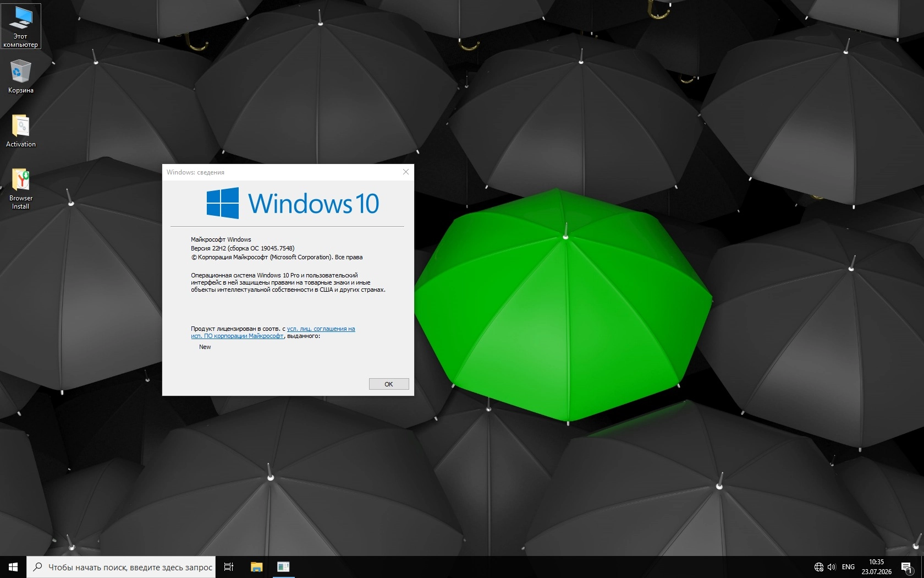
Task: Open the notification center icon
Action: [907, 567]
